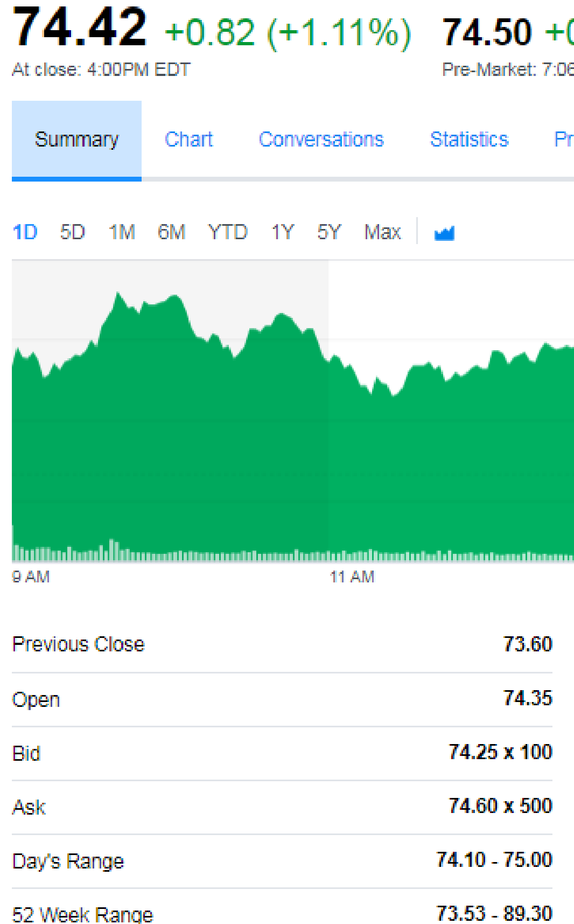
Task: Select the 5D time range
Action: click(73, 232)
